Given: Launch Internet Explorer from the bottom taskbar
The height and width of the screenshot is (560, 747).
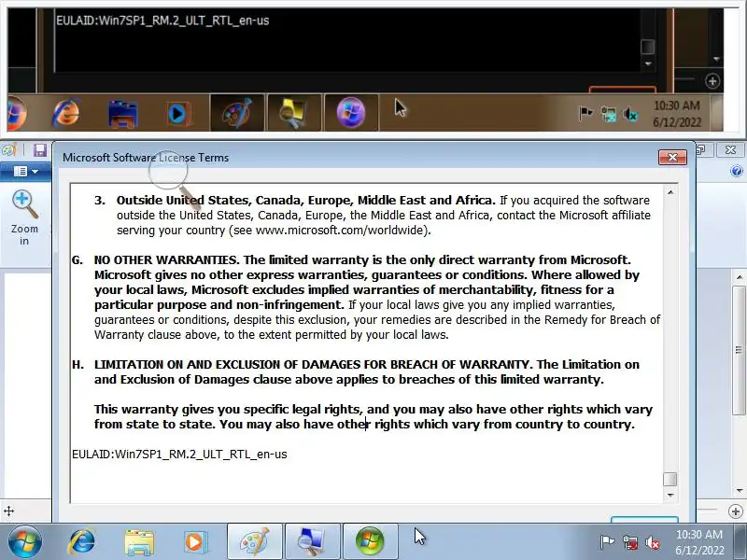Looking at the screenshot, I should pyautogui.click(x=82, y=541).
